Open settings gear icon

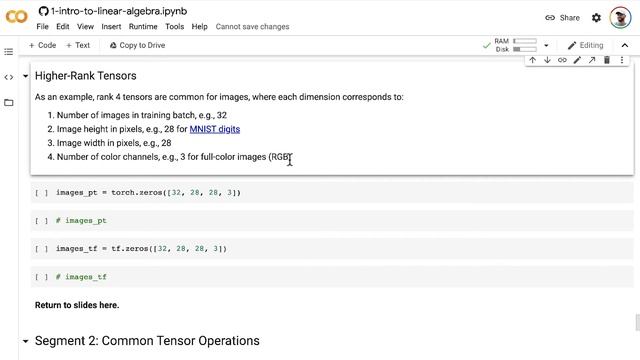pos(596,18)
